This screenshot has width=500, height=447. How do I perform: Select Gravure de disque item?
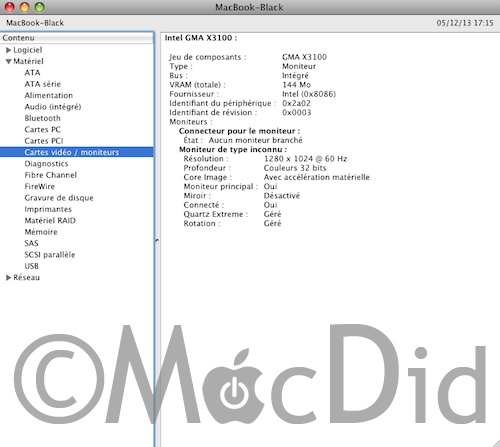pyautogui.click(x=59, y=198)
